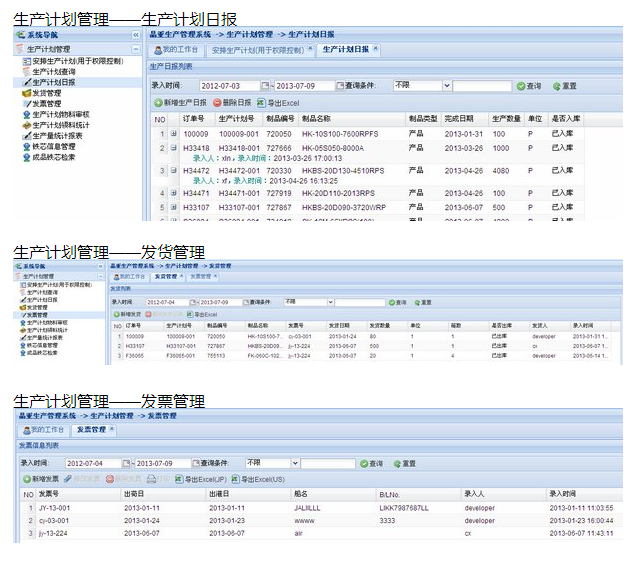Collapse expanded row of order H34472

click(x=174, y=170)
